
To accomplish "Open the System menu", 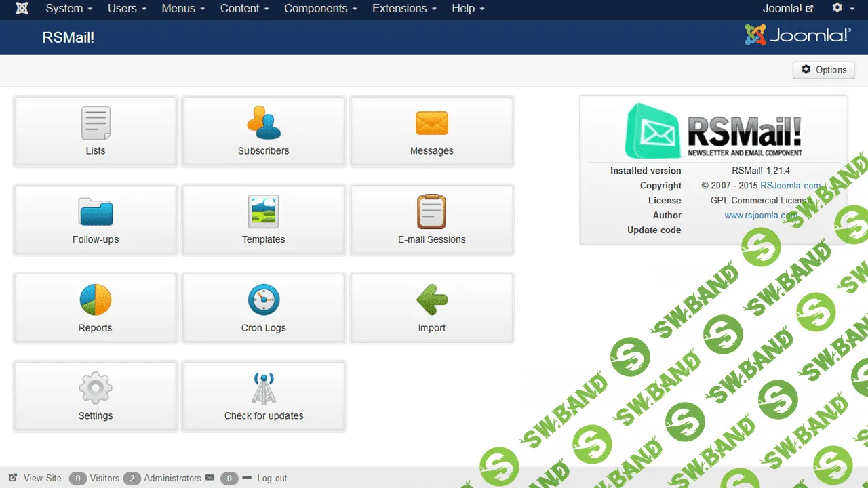I will pyautogui.click(x=64, y=9).
